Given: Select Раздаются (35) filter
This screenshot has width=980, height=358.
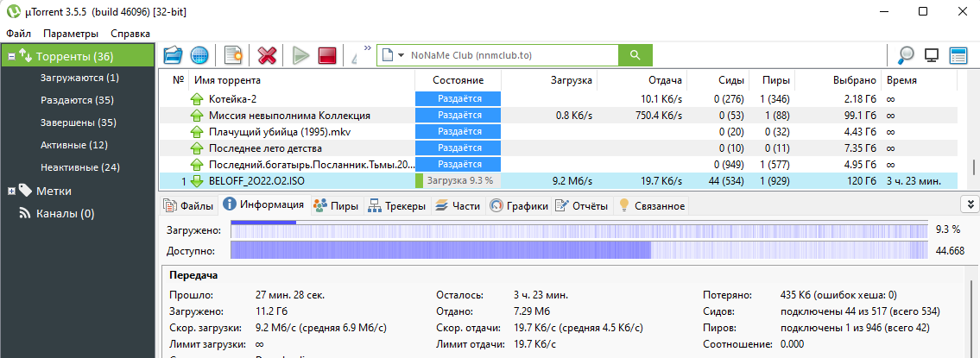Looking at the screenshot, I should pyautogui.click(x=77, y=100).
